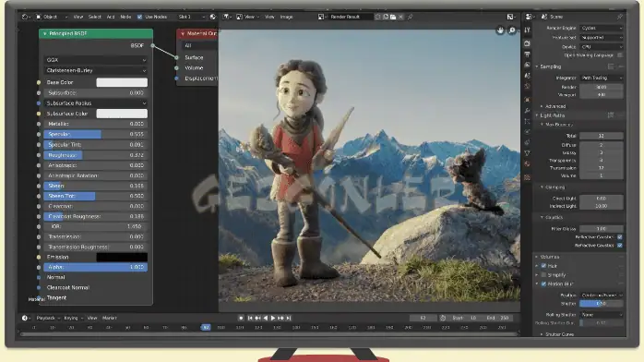Open the properties editor type icon

coord(530,17)
